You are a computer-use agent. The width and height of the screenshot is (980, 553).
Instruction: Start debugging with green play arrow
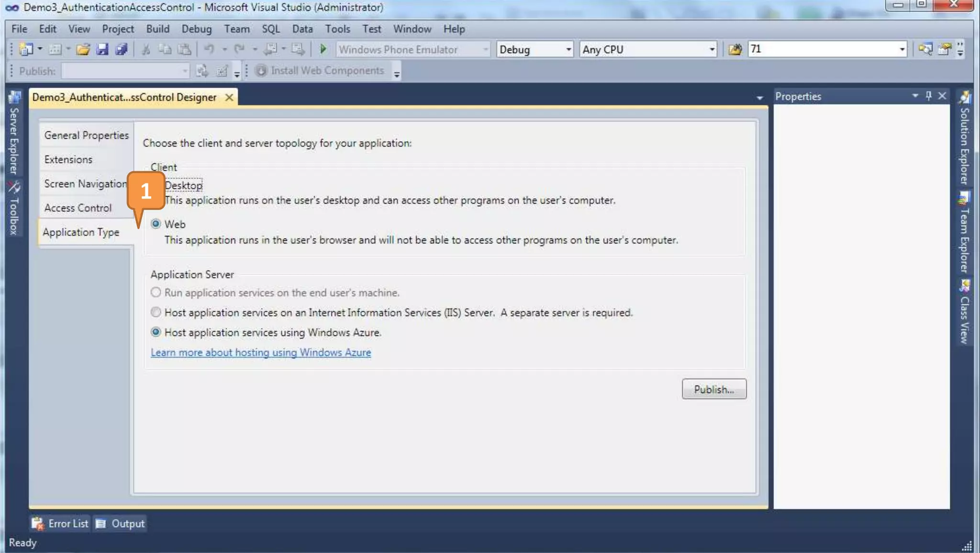[323, 49]
